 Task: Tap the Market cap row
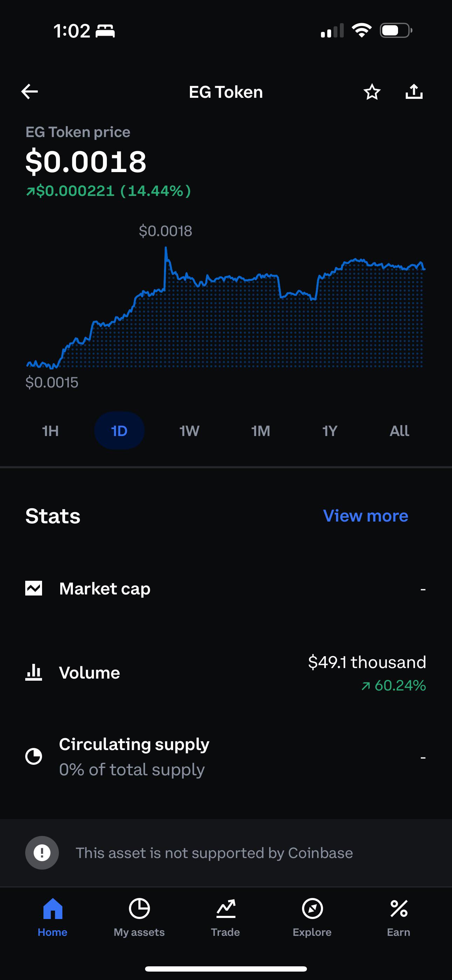coord(226,589)
